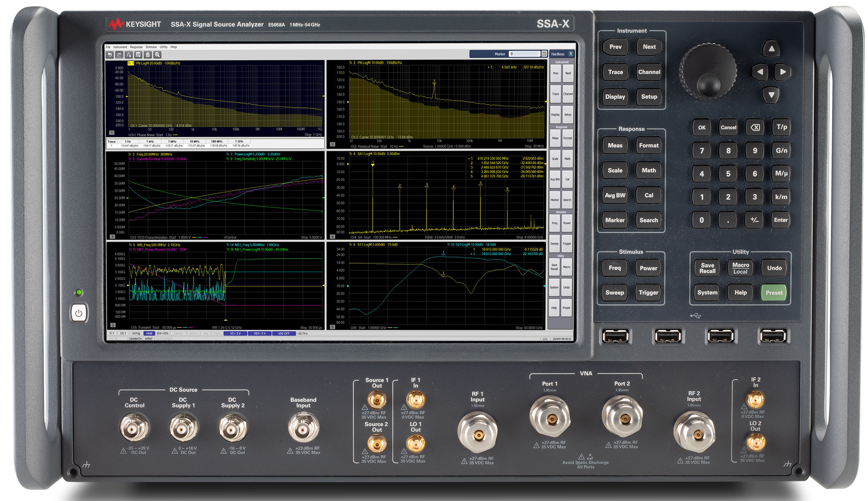Close the Hardkeys side panel
Viewport: 868px width, 501px height.
[x=570, y=54]
